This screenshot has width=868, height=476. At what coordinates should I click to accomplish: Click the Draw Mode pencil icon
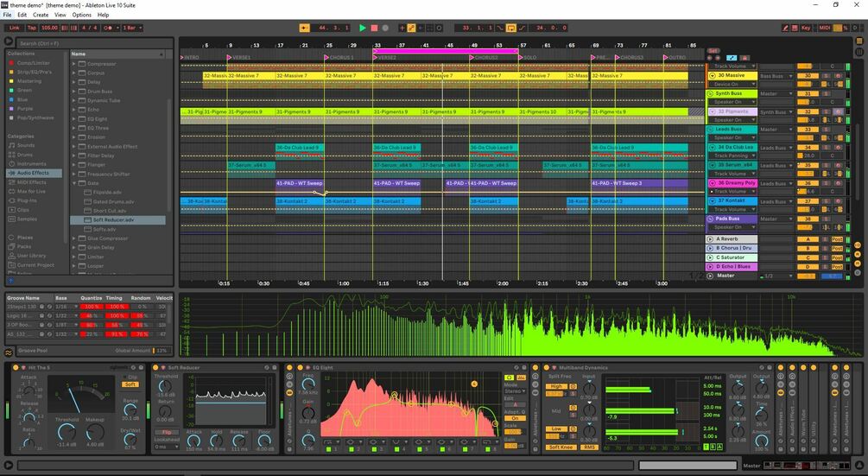(x=785, y=28)
